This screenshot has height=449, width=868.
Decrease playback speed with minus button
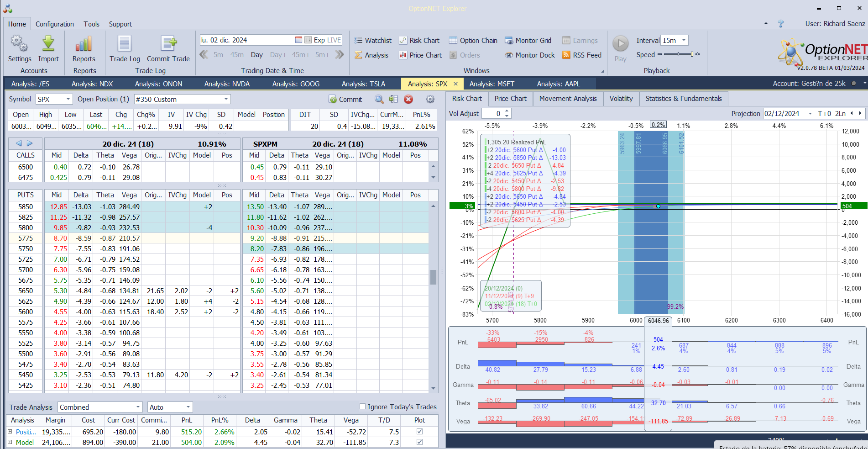point(659,54)
